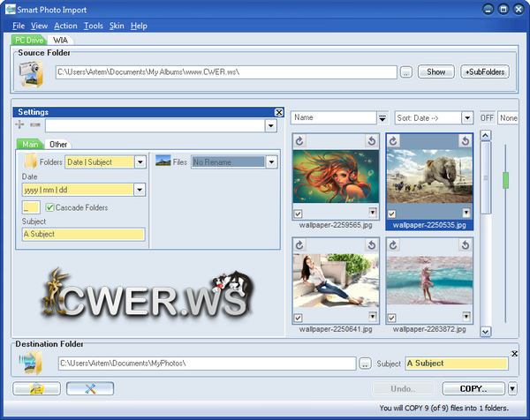
Task: Click the +SubFolders button
Action: (485, 72)
